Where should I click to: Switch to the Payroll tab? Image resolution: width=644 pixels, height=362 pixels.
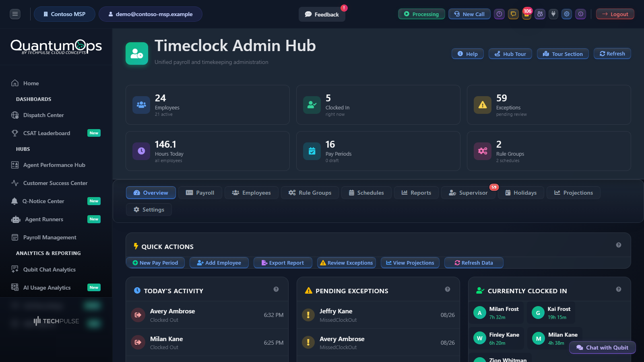point(200,193)
